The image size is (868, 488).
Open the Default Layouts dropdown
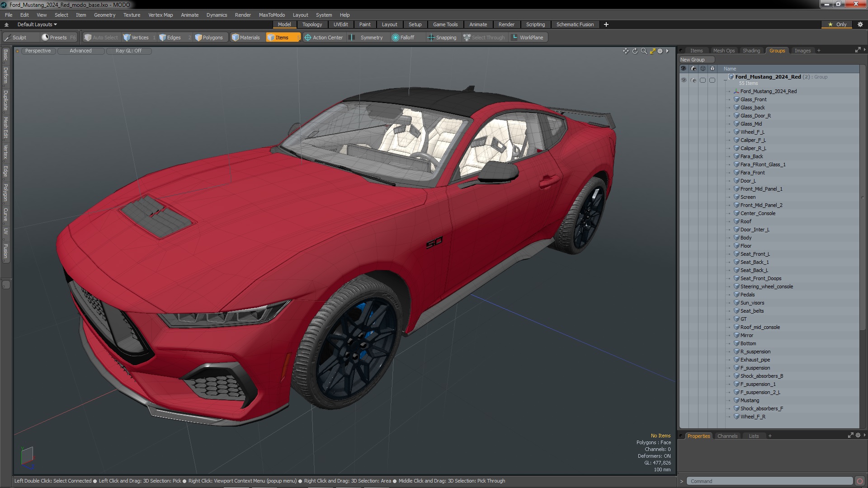37,24
